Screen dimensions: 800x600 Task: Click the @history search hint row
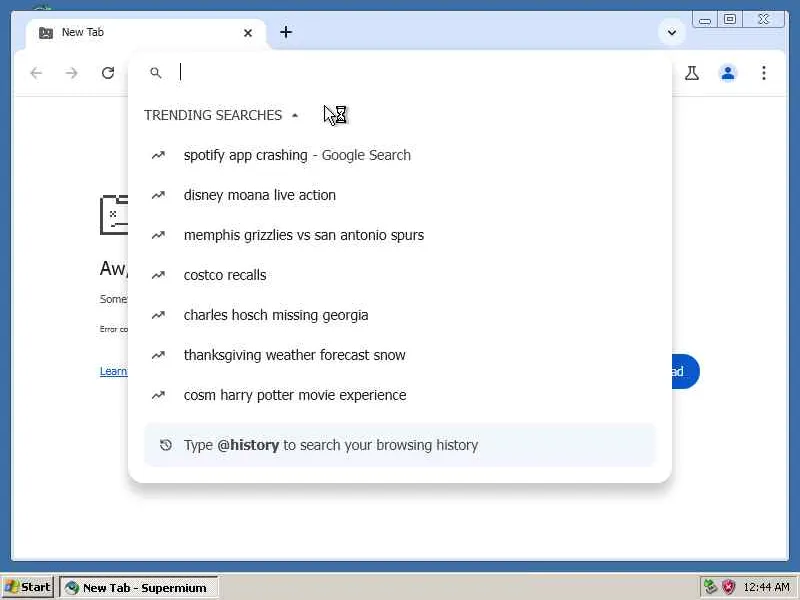pos(400,445)
